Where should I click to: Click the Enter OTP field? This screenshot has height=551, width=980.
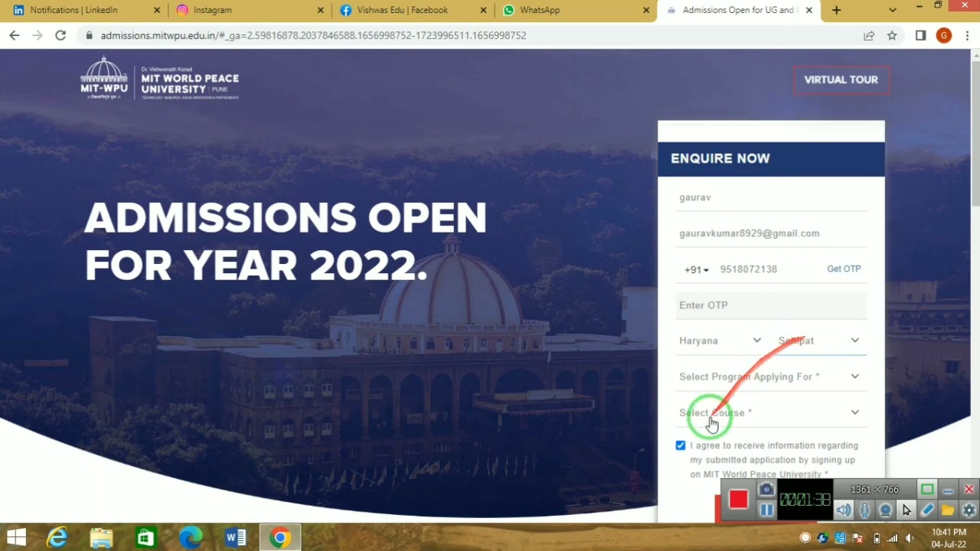coord(771,305)
